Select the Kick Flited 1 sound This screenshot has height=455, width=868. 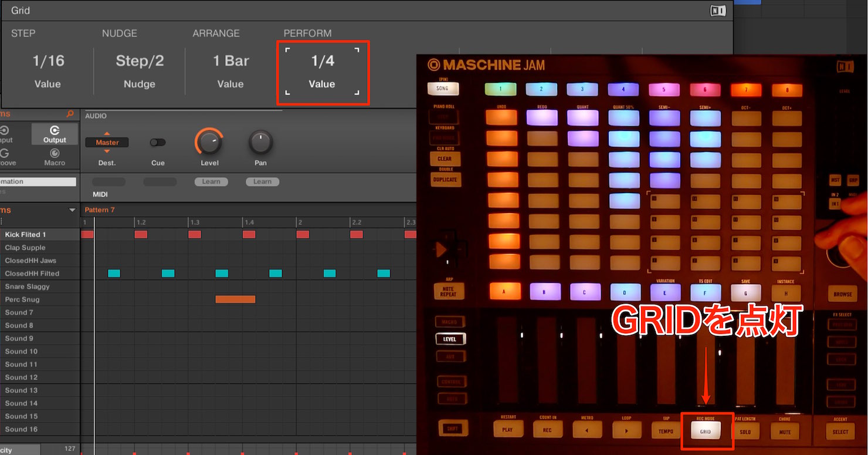tap(40, 235)
